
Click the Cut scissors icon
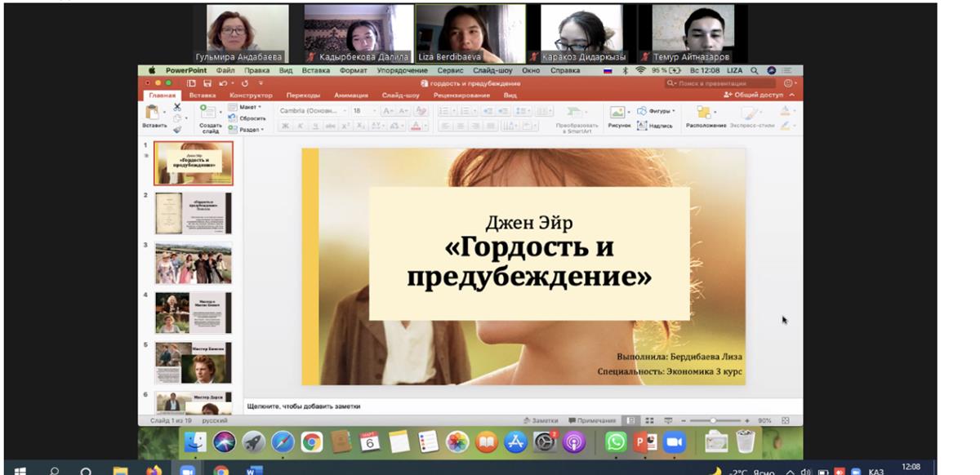[177, 108]
